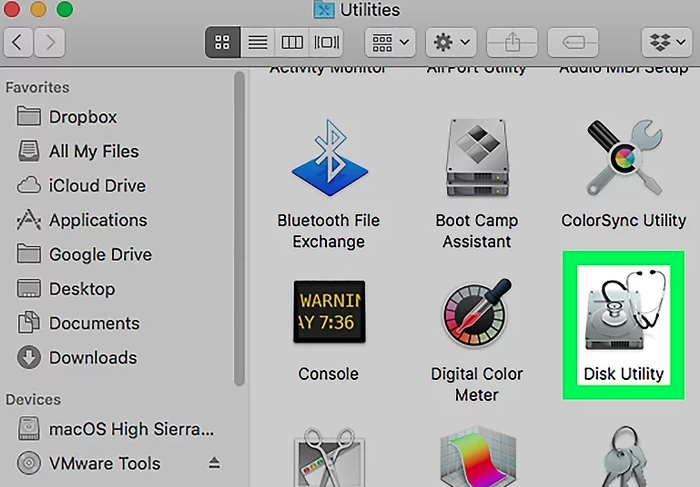Viewport: 700px width, 487px height.
Task: Select Applications in the sidebar
Action: (82, 220)
